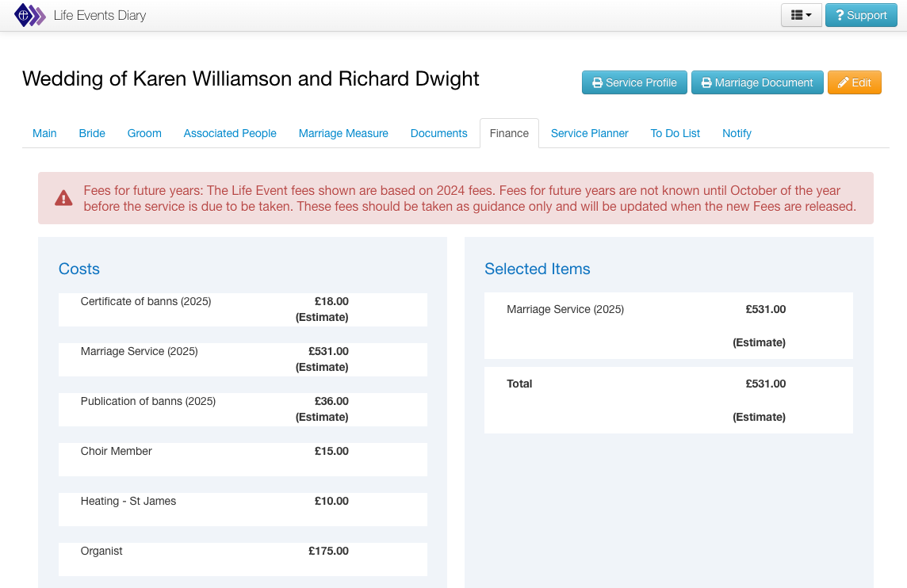The height and width of the screenshot is (588, 907).
Task: Print the Service Profile
Action: click(x=634, y=82)
